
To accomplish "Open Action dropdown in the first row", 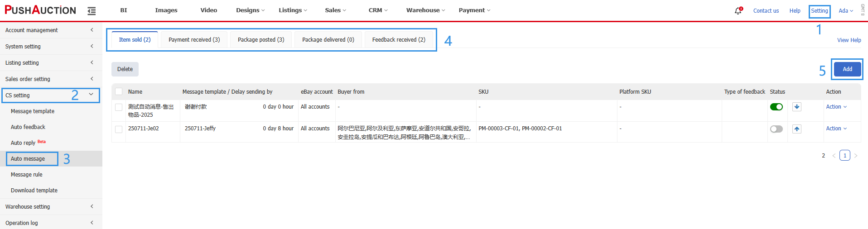I will tap(836, 107).
